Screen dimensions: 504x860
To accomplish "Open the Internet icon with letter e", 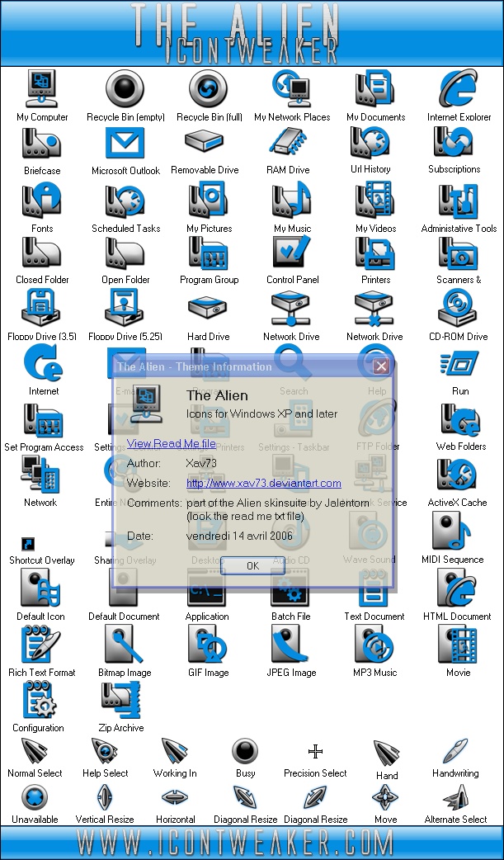I will tap(43, 363).
